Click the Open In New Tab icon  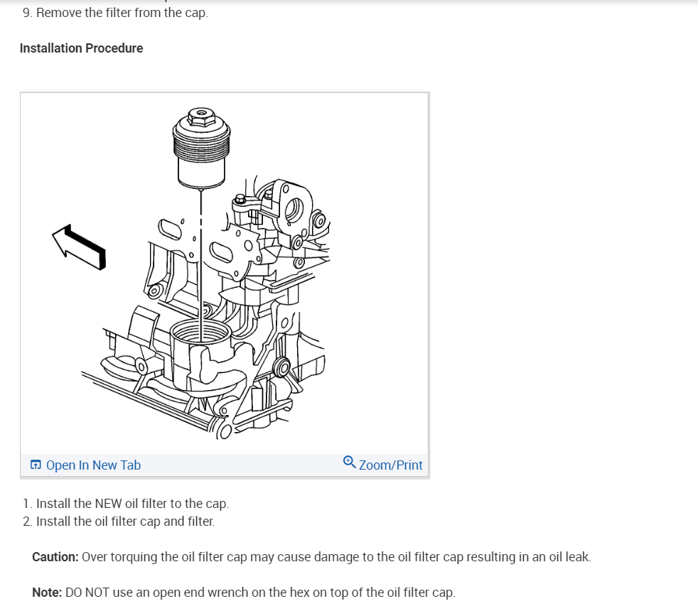click(36, 465)
